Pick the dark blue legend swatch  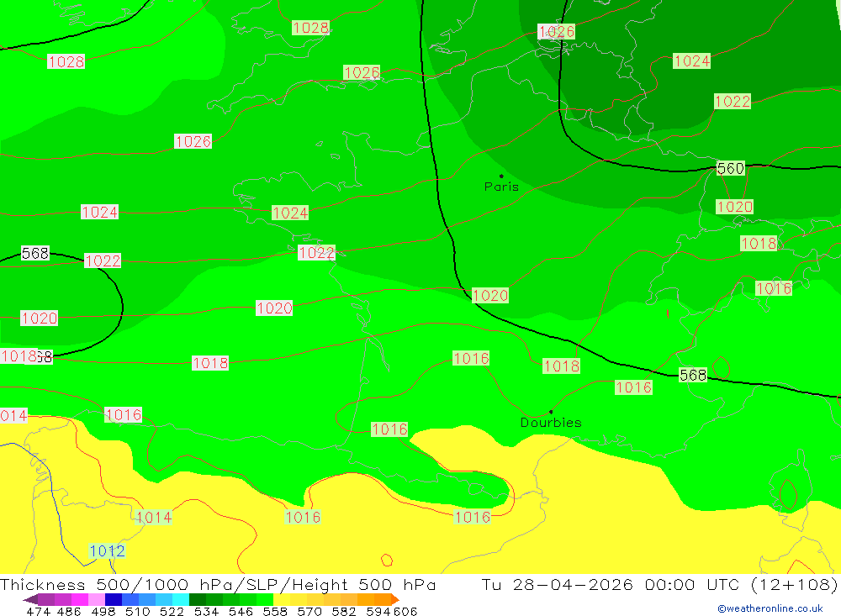(x=114, y=599)
